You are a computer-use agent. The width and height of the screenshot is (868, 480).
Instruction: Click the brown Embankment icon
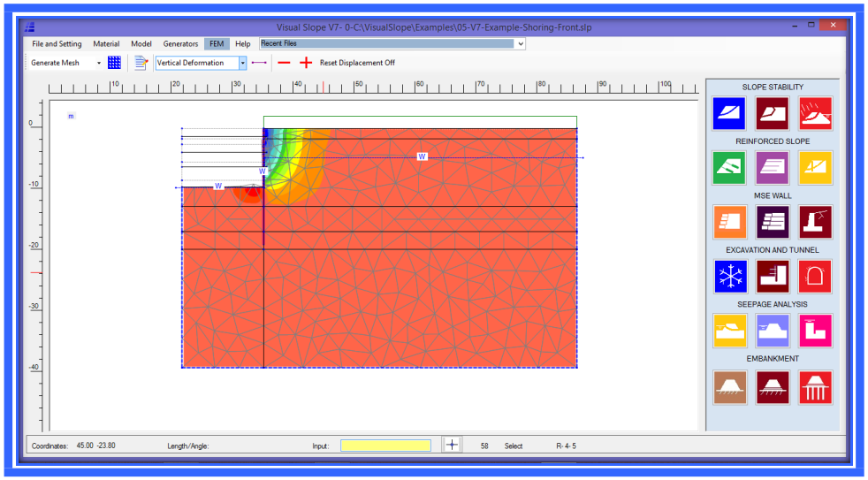[729, 387]
